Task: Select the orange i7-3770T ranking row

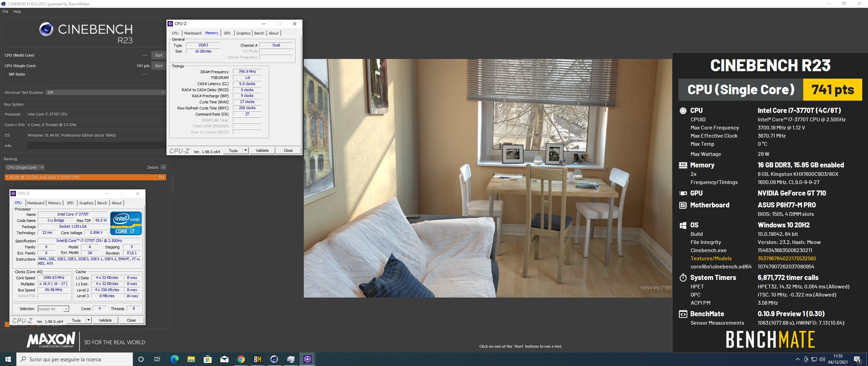Action: (85, 177)
